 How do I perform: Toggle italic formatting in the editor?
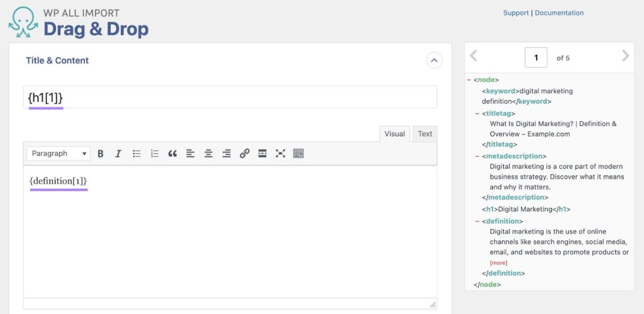pyautogui.click(x=118, y=154)
